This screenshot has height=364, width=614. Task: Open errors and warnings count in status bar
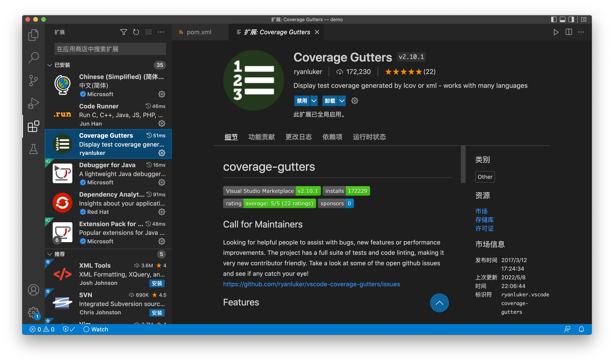tap(42, 329)
